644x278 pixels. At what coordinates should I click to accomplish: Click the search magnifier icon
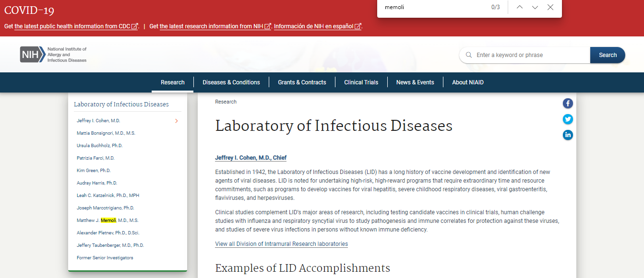(x=468, y=55)
